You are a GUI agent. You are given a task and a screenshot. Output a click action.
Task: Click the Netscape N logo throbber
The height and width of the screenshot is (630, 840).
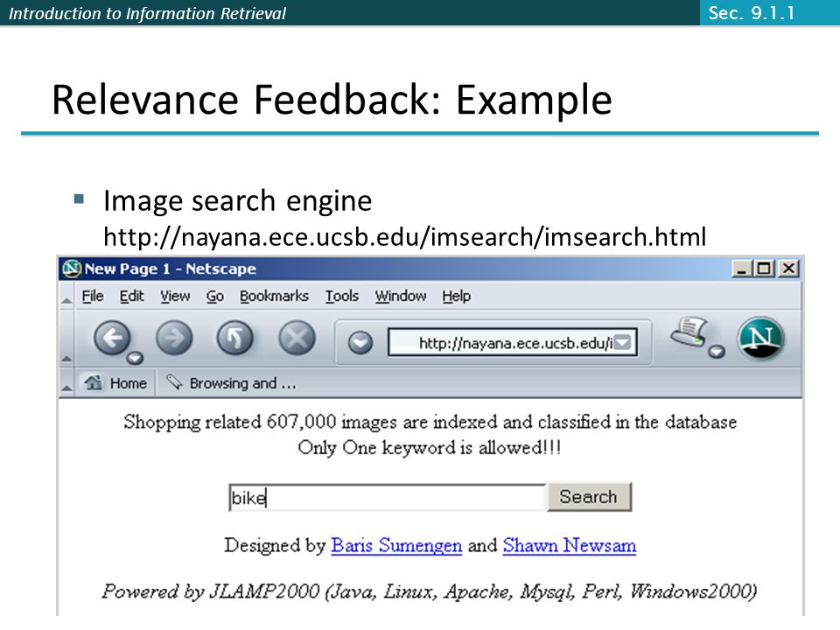click(x=760, y=338)
